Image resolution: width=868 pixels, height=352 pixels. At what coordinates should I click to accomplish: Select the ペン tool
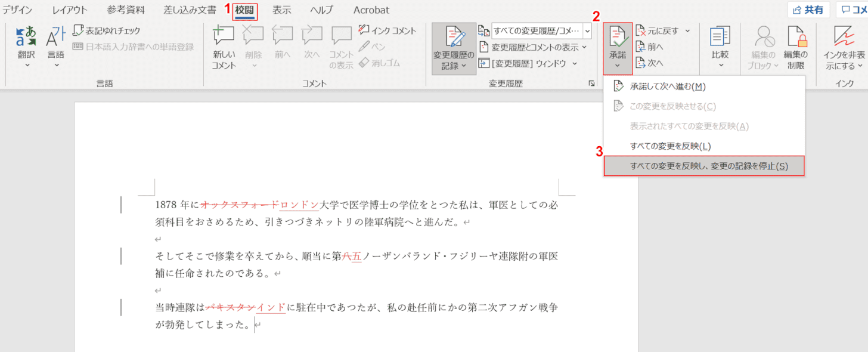[372, 47]
